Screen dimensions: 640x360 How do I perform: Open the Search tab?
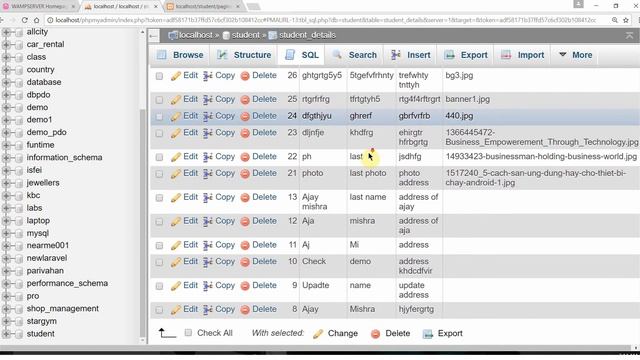pos(354,55)
